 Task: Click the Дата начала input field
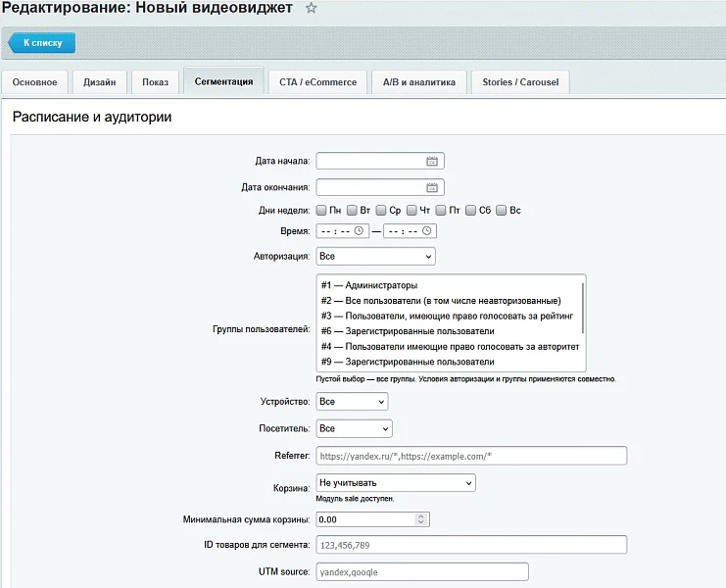pos(380,161)
